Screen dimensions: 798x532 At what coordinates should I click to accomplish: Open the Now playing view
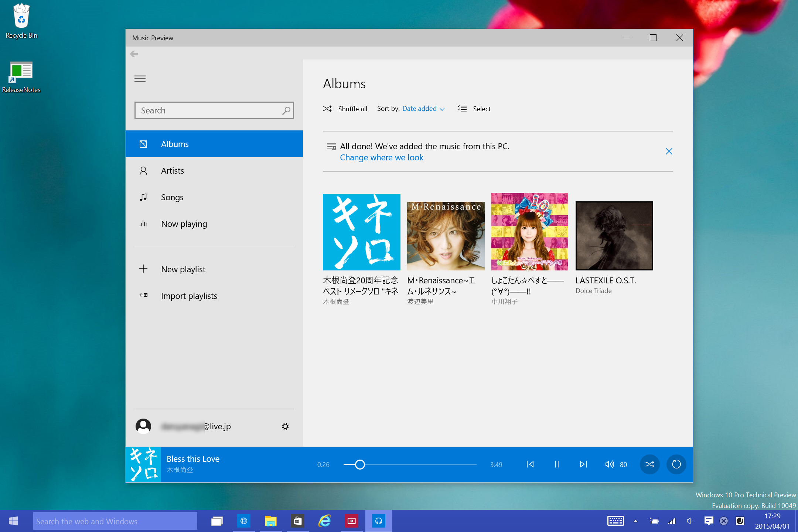click(x=184, y=224)
